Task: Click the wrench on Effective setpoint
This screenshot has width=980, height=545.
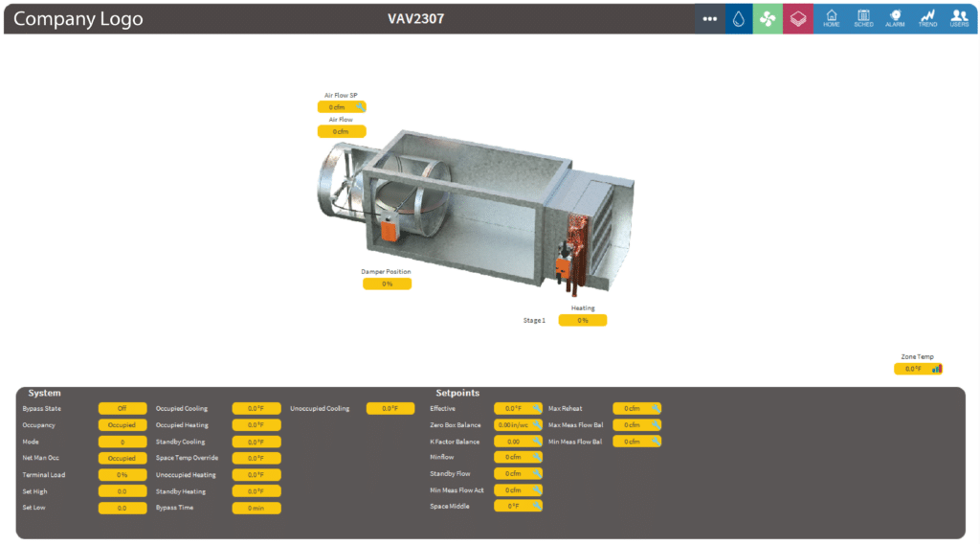Action: pos(536,409)
